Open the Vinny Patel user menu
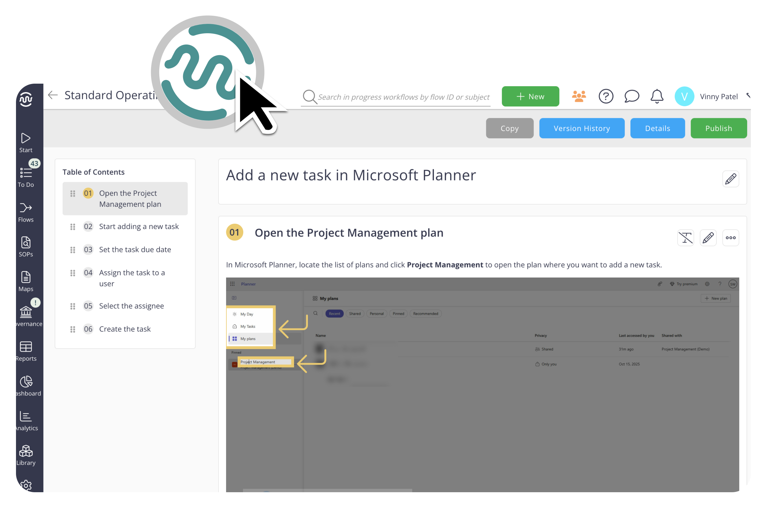Image resolution: width=765 pixels, height=532 pixels. 719,96
